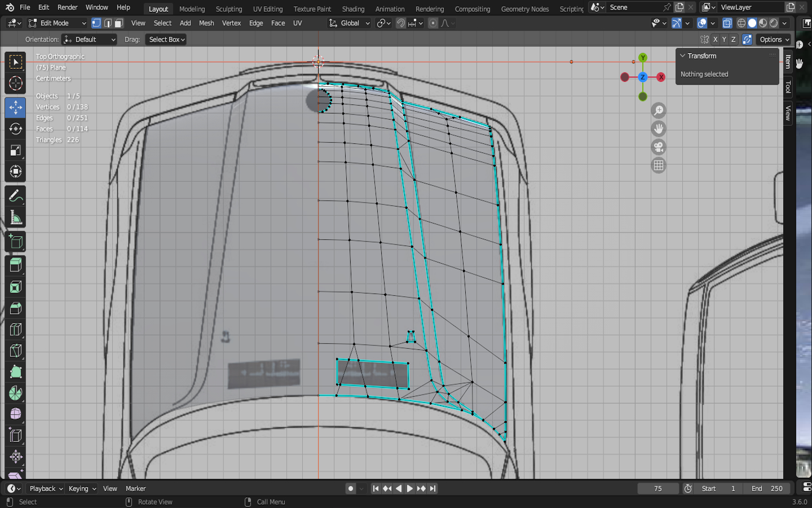Switch to edge select mode
The width and height of the screenshot is (812, 508).
pyautogui.click(x=108, y=23)
